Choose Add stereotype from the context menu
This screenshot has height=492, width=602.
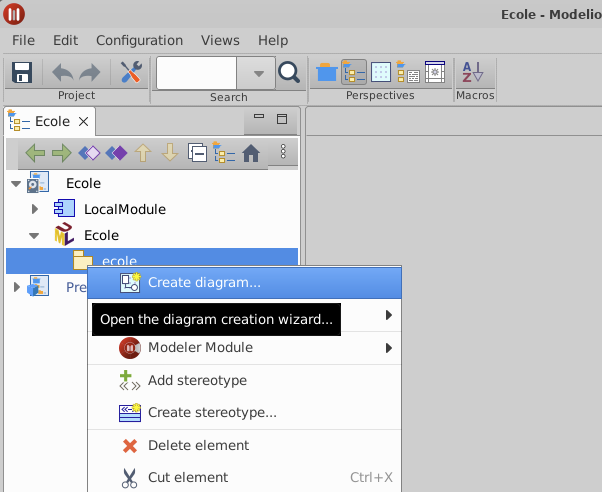(x=245, y=380)
